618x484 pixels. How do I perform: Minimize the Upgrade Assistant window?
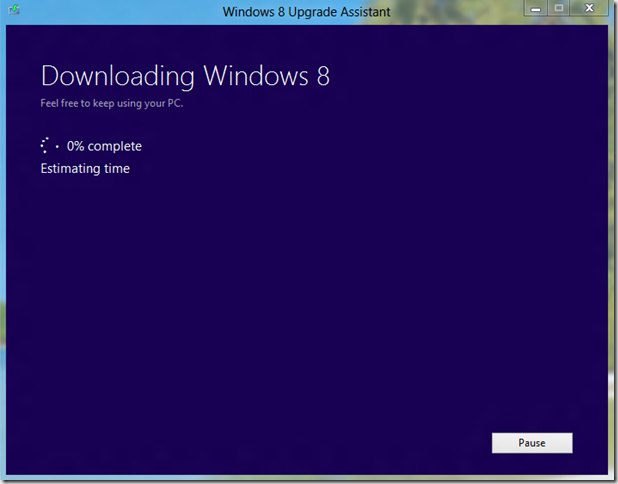(x=536, y=8)
